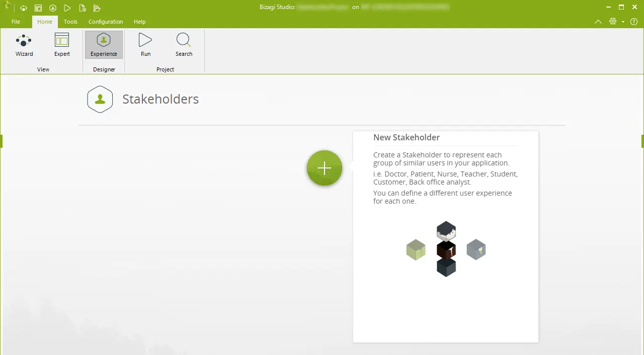The width and height of the screenshot is (644, 355).
Task: Collapse the ribbon with the up chevron
Action: pos(598,22)
